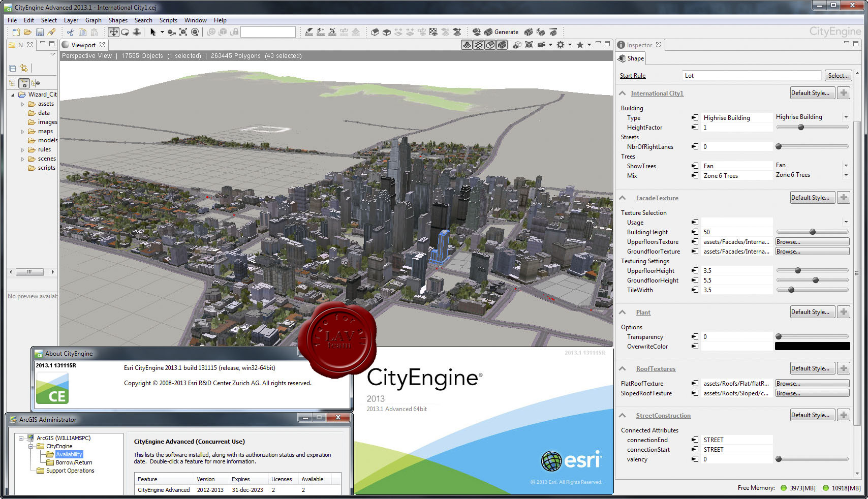868x499 pixels.
Task: Open the Mix Zone 6 Trees dropdown
Action: pyautogui.click(x=846, y=175)
